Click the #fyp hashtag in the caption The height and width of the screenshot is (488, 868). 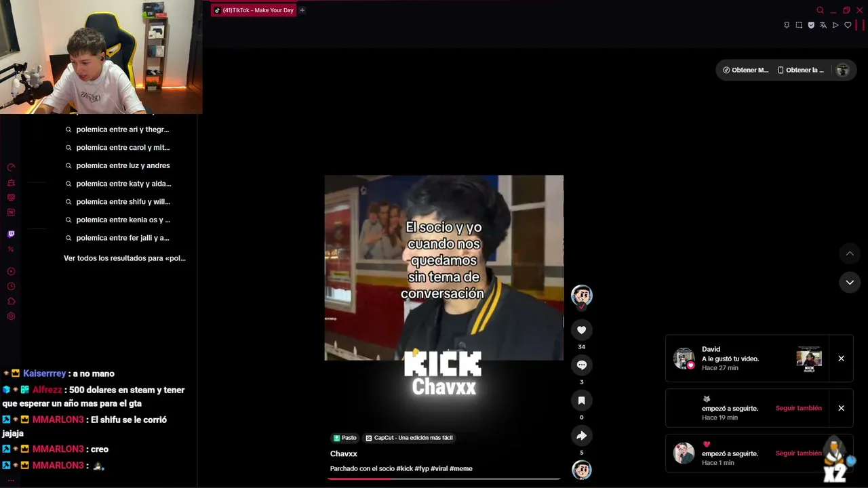coord(421,469)
